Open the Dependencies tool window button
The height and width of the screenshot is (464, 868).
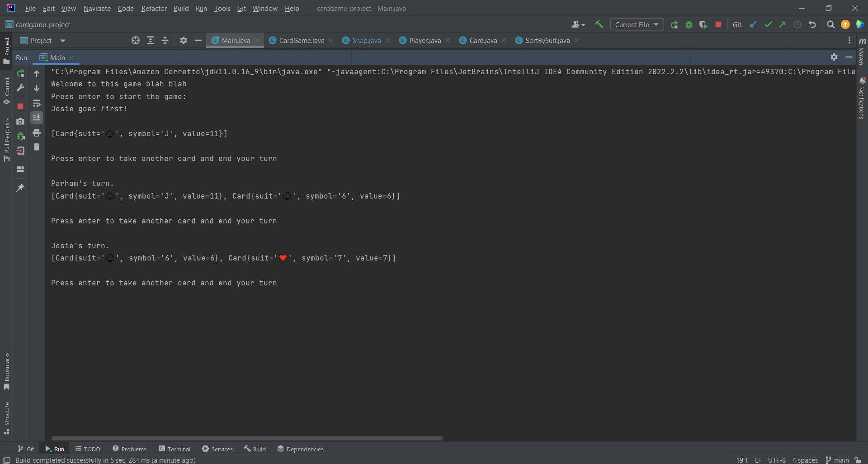coord(301,449)
